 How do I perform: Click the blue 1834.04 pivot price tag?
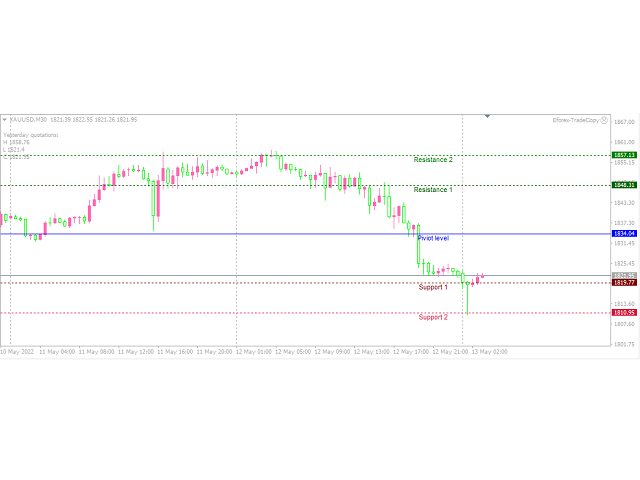coord(625,233)
